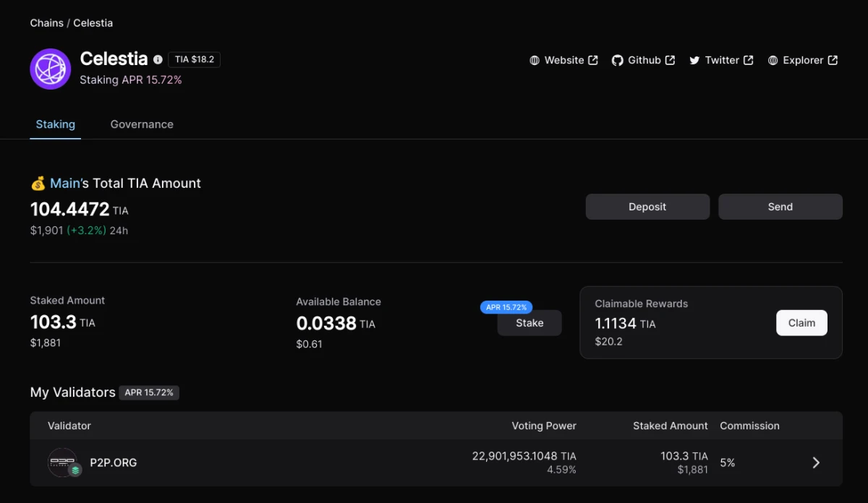Click the $0.61 balance value
The width and height of the screenshot is (868, 503).
click(x=310, y=344)
